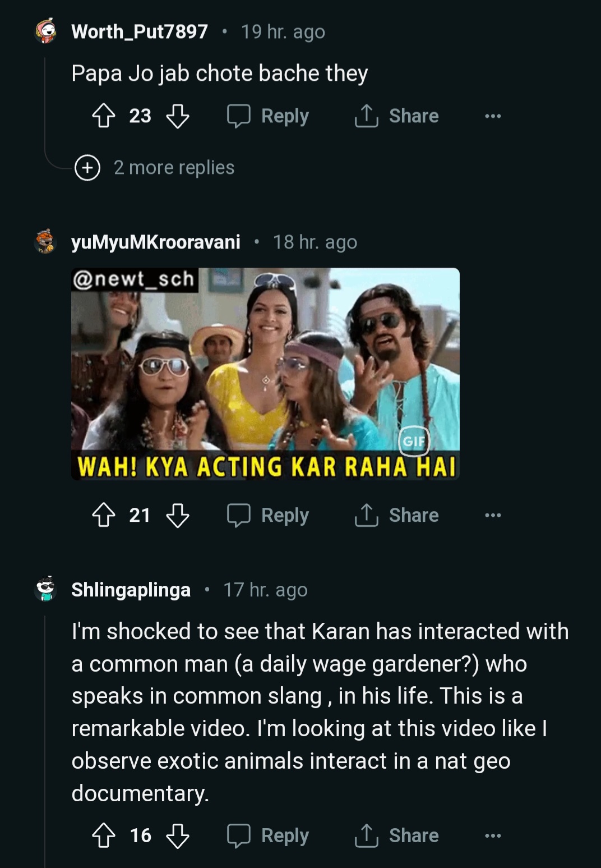Screen dimensions: 601x868
Task: Open more options on the GIF comment
Action: point(493,515)
